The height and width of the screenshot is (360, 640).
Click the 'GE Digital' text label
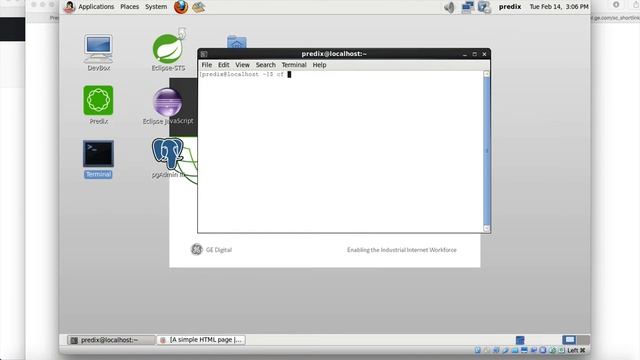pos(219,250)
